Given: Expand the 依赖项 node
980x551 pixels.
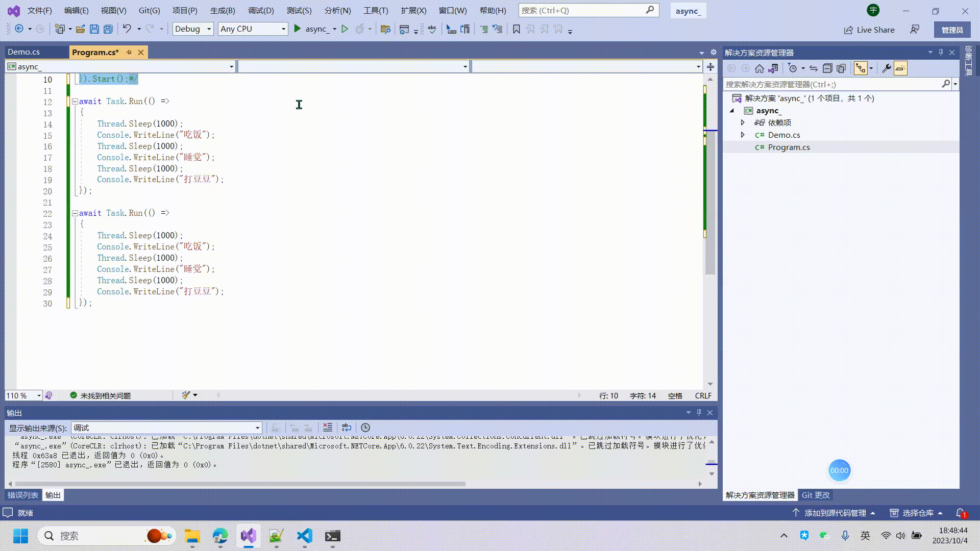Looking at the screenshot, I should [743, 122].
